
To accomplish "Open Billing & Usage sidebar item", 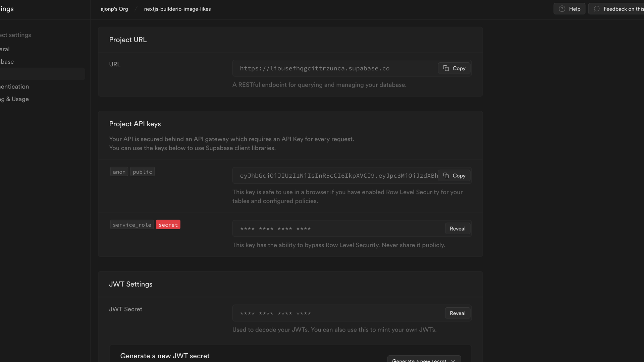I will [x=15, y=99].
